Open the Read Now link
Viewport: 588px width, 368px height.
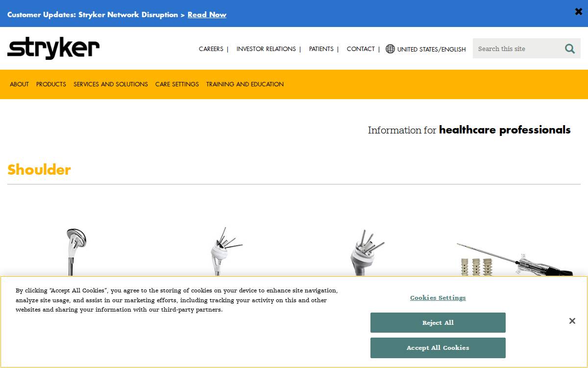tap(207, 15)
